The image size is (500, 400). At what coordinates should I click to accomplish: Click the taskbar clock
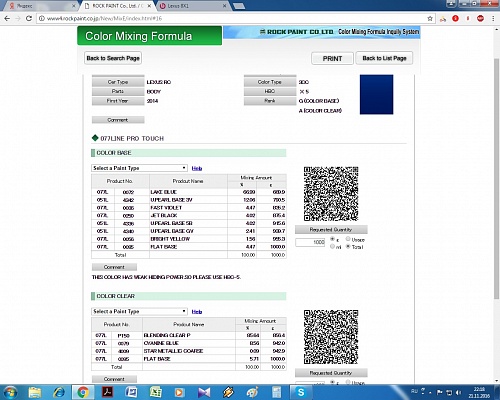point(479,392)
